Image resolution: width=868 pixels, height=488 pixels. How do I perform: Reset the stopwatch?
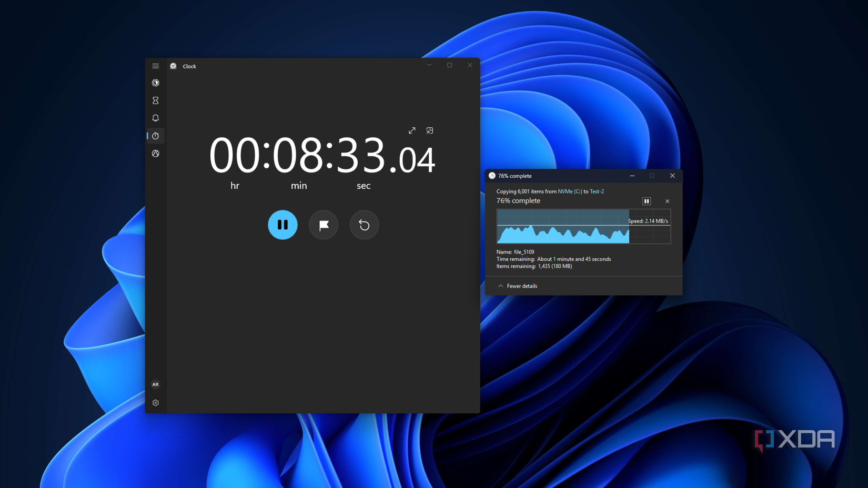pyautogui.click(x=364, y=225)
